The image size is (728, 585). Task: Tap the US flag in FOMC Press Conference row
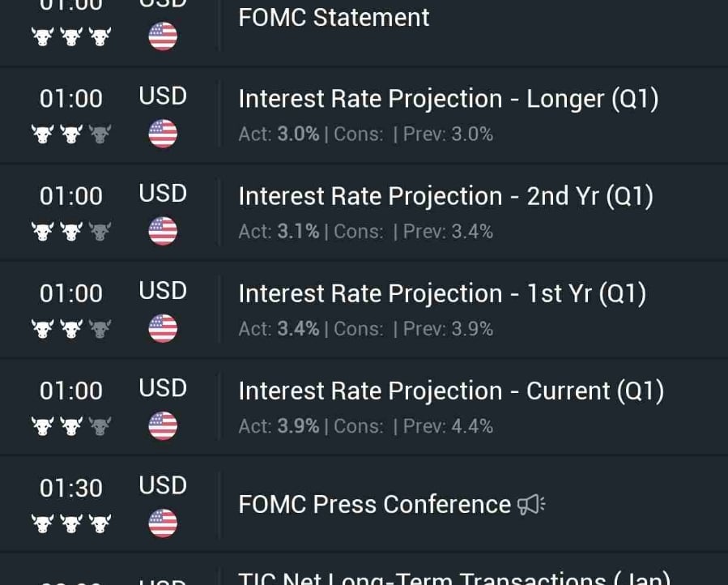(x=163, y=523)
